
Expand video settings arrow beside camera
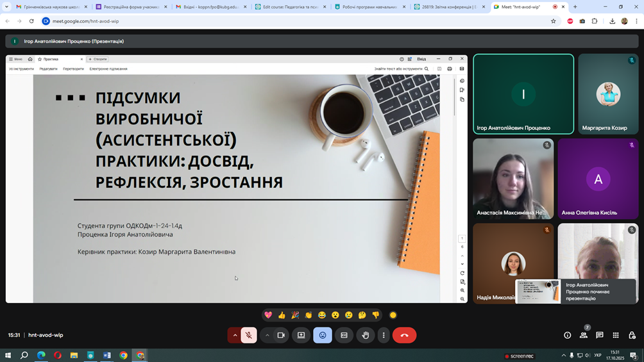pos(267,335)
